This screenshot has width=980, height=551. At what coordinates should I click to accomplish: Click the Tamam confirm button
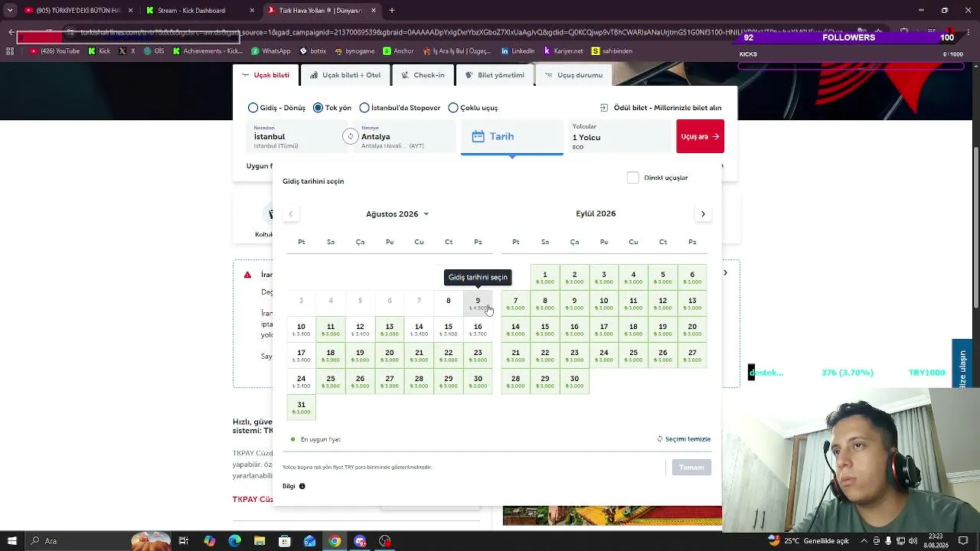click(x=691, y=468)
